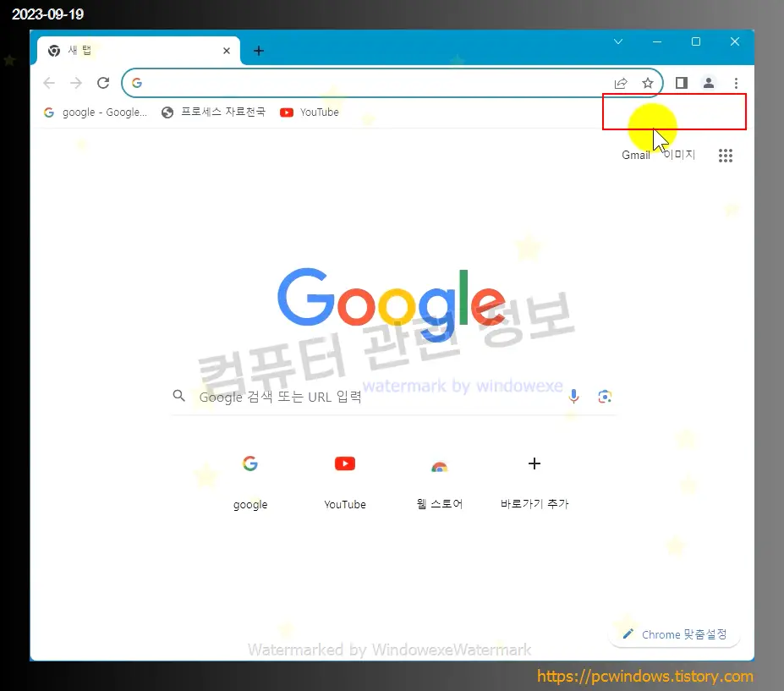The height and width of the screenshot is (691, 784).
Task: Click the Chrome 맞춤설정 button
Action: point(674,634)
